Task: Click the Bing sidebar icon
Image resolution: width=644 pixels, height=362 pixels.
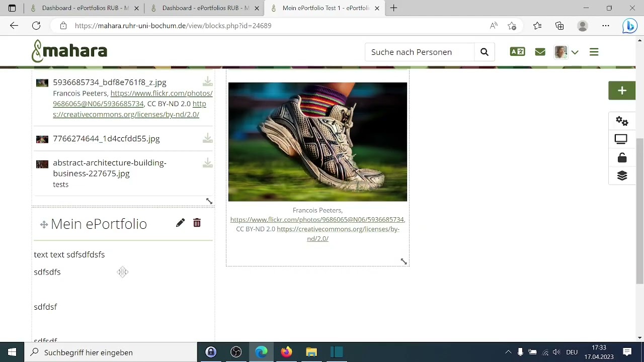Action: tap(630, 26)
